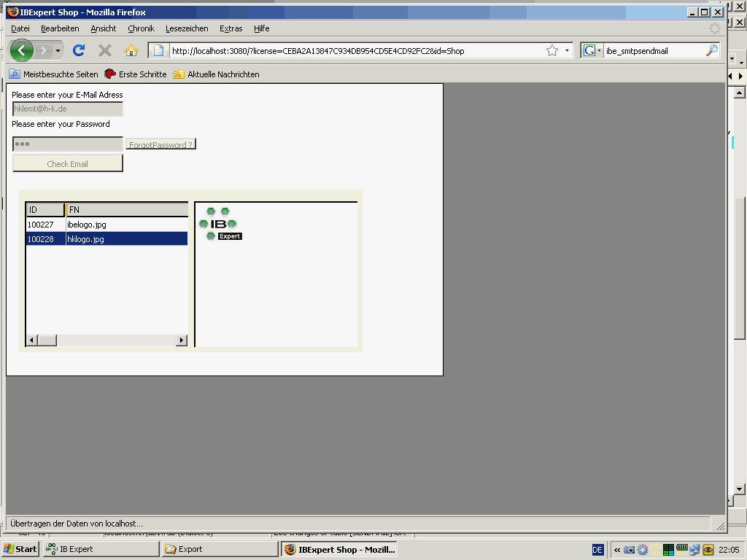Click the ForgotPassword ? button
This screenshot has height=560, width=747.
(161, 144)
